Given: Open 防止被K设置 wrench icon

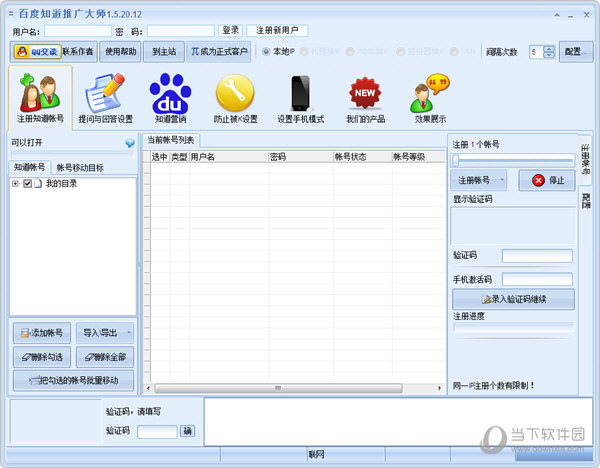Looking at the screenshot, I should tap(235, 98).
